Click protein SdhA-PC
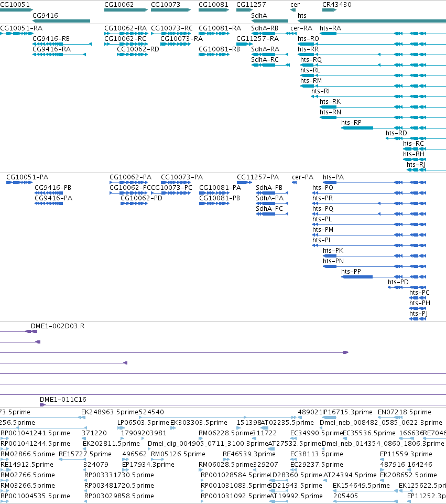446x504 pixels. click(272, 214)
